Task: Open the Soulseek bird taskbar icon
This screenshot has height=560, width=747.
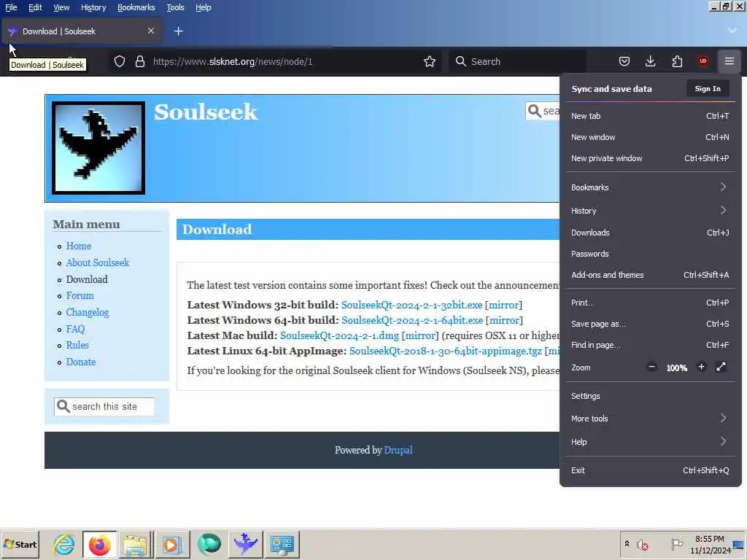Action: coord(245,544)
